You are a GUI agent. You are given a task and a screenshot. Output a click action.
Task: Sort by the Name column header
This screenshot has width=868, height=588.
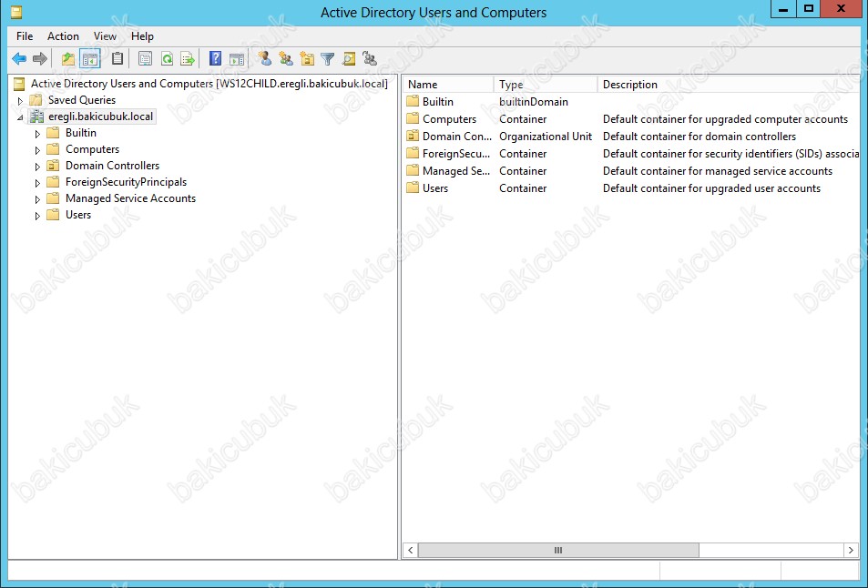point(448,85)
